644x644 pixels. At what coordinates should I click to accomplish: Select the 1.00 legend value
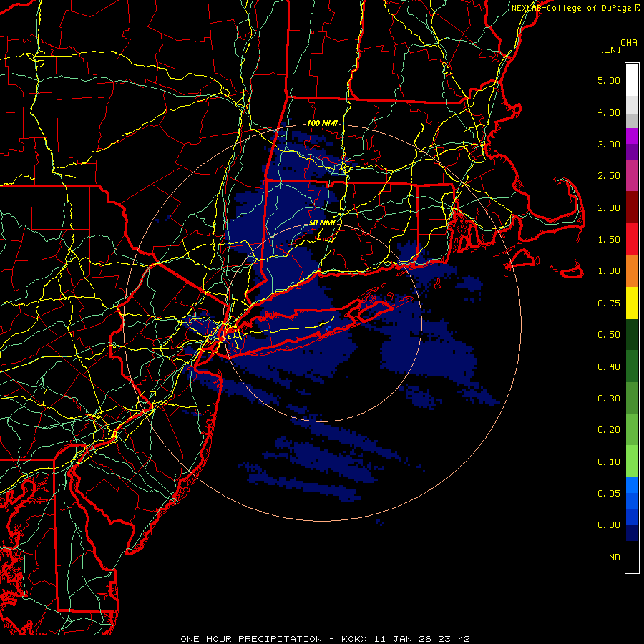(609, 271)
